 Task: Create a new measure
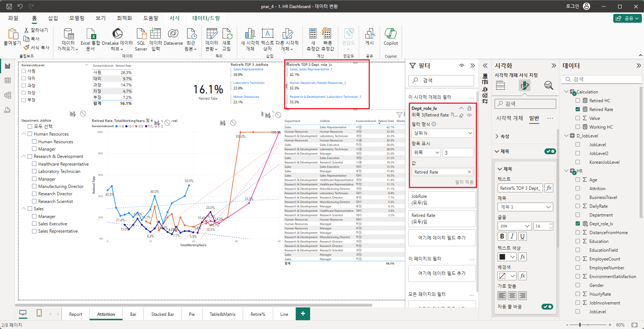coord(313,39)
